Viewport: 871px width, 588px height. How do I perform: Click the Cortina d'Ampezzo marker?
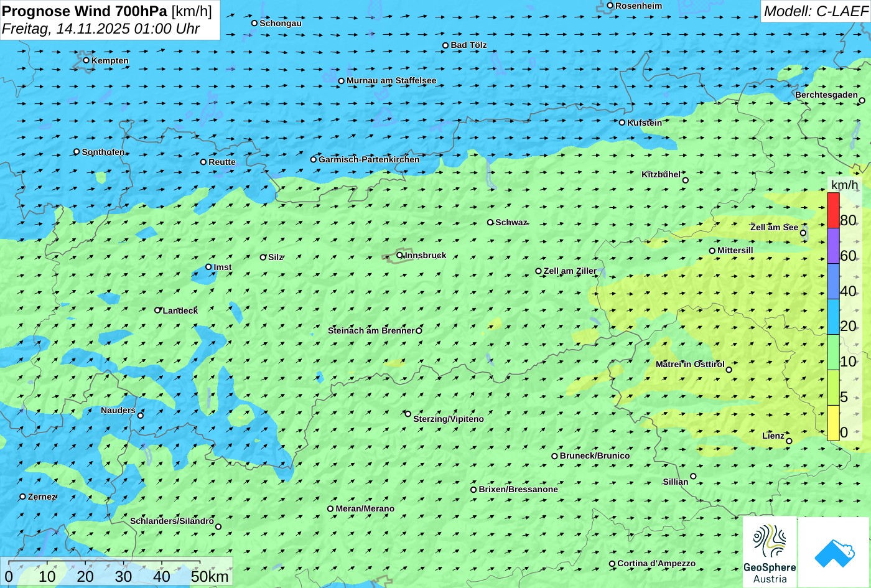tap(612, 564)
